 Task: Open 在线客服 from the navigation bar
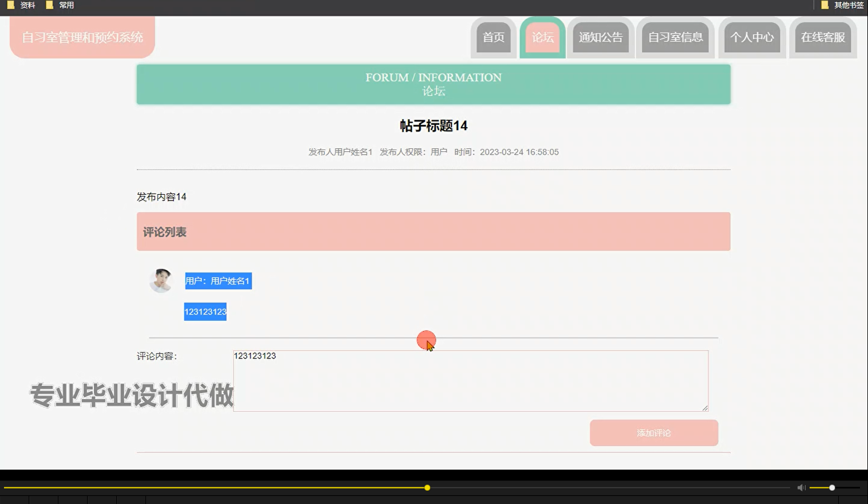click(x=823, y=37)
